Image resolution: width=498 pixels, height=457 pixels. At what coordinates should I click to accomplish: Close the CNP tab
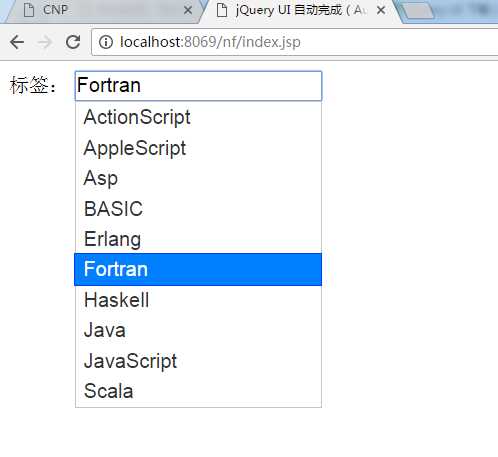(x=188, y=11)
